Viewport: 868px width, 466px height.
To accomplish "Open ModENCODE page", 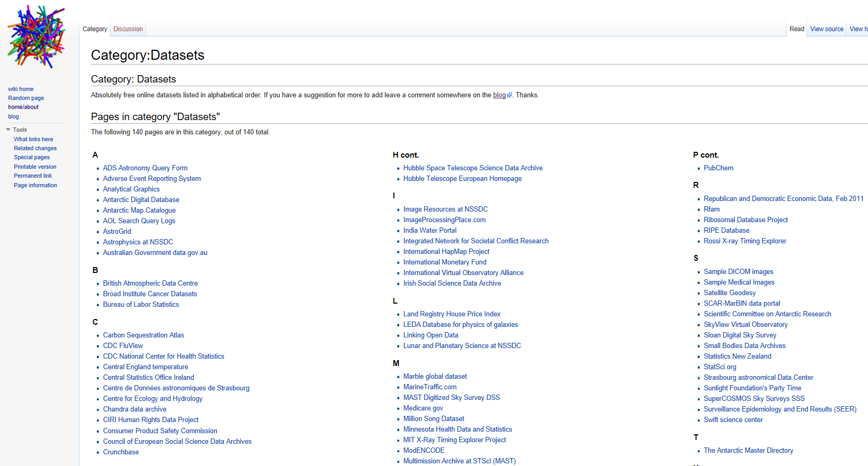I will [x=424, y=450].
